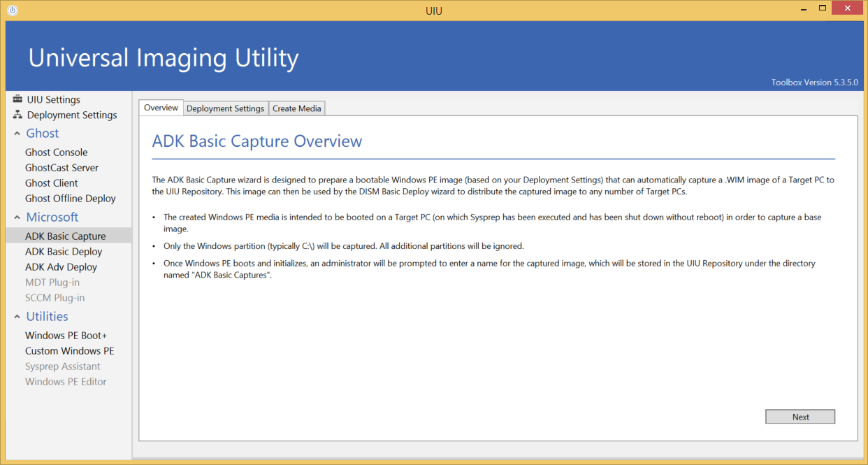Select the SCCM Plug-in entry
The image size is (868, 465).
55,298
